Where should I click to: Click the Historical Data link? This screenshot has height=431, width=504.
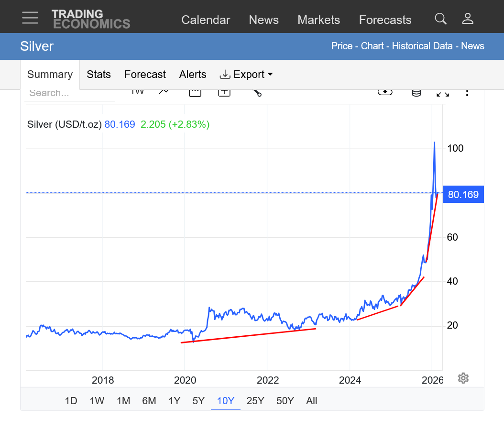click(x=422, y=46)
